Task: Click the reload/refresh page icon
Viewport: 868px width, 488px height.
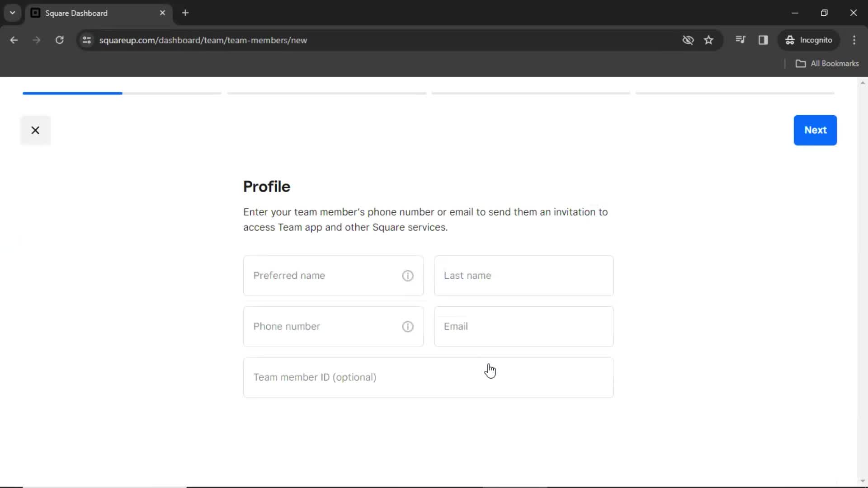Action: (x=59, y=40)
